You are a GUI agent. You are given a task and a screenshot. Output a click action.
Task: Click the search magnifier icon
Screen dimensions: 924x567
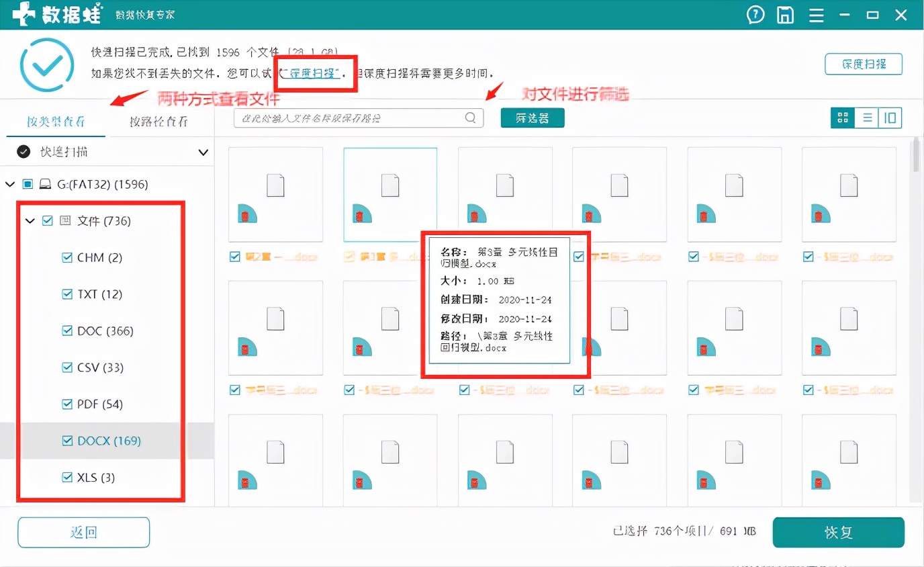pyautogui.click(x=472, y=117)
